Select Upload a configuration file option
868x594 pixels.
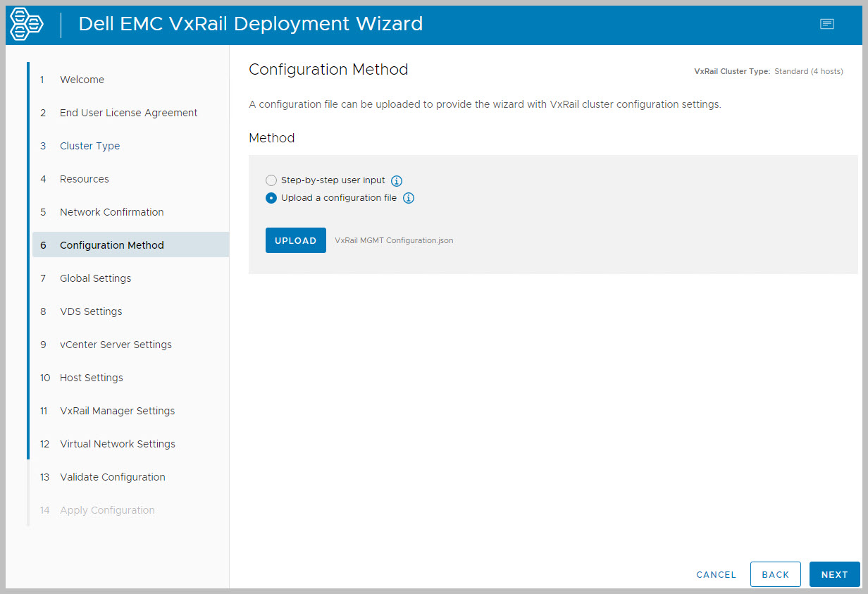click(271, 198)
